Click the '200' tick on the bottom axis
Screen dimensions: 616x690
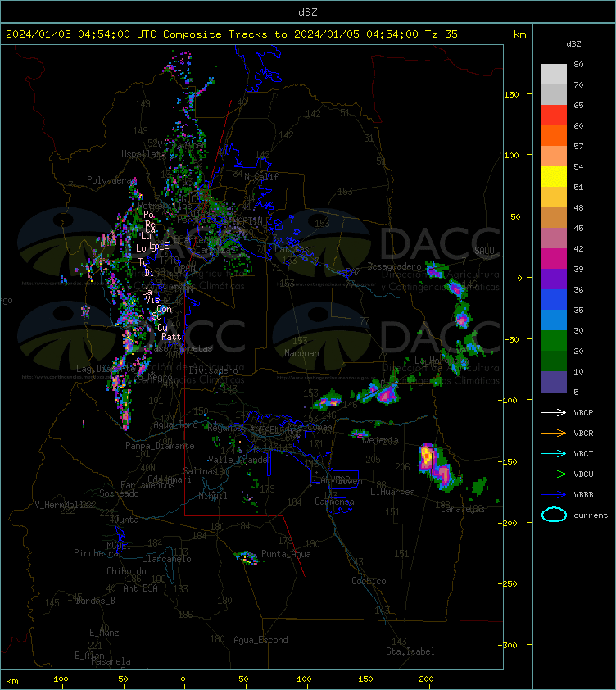426,679
